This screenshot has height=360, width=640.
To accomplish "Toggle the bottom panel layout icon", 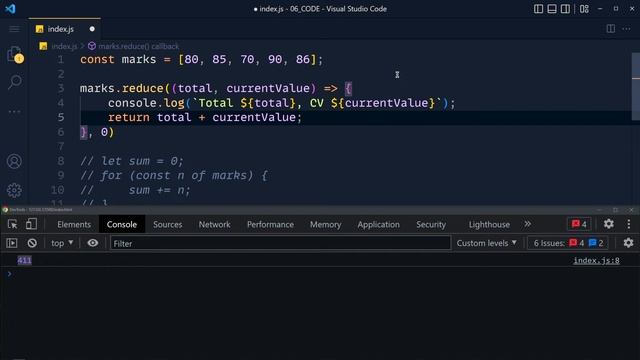I will (552, 9).
